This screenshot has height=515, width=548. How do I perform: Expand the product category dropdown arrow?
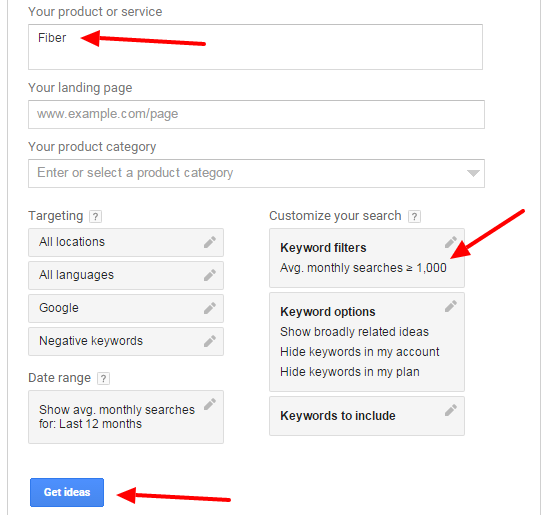tap(473, 173)
